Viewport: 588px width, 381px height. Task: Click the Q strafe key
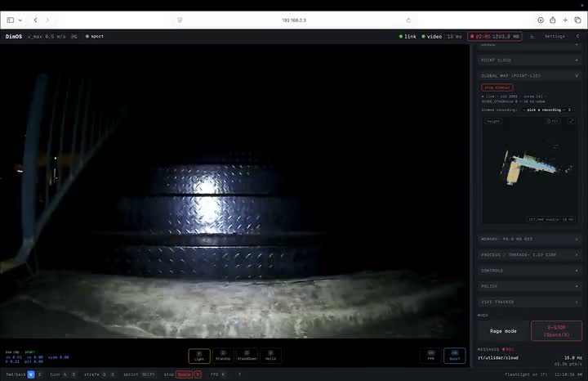click(104, 374)
